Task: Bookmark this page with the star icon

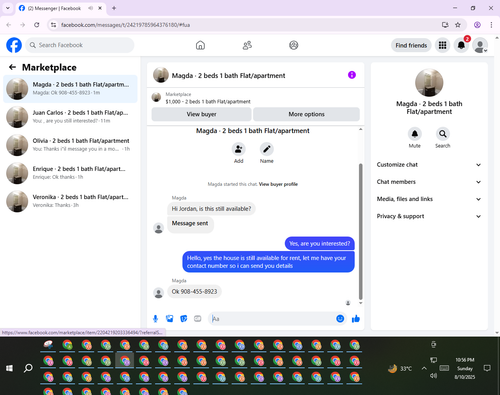Action: tap(458, 25)
